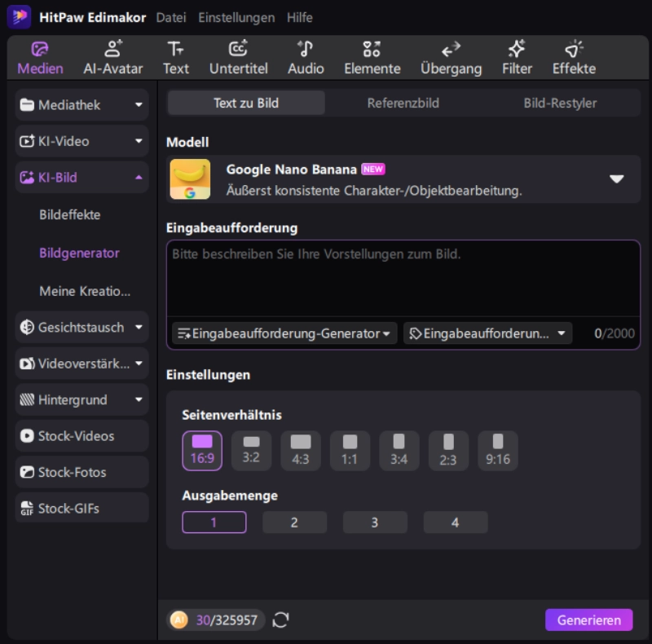Open the Audio panel icon
This screenshot has width=652, height=644.
point(306,58)
